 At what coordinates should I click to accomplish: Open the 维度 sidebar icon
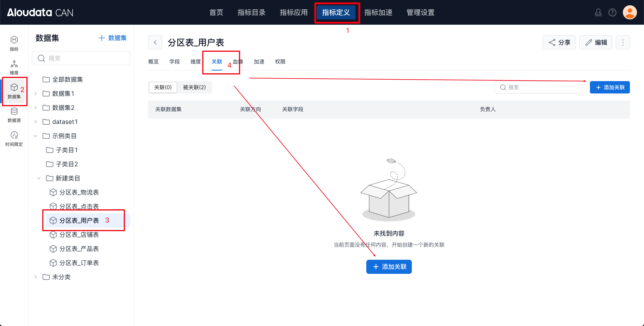[14, 67]
